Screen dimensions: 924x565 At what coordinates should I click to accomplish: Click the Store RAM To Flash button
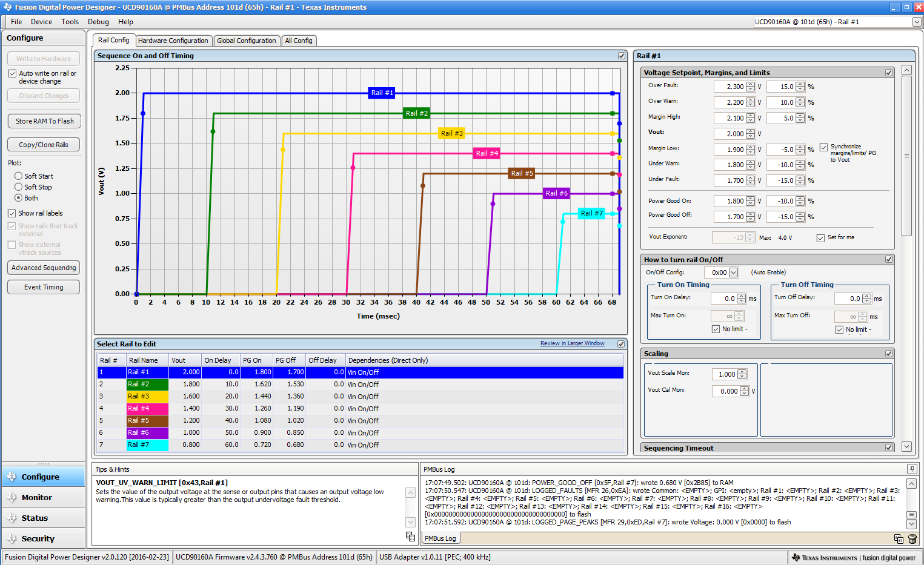[43, 121]
